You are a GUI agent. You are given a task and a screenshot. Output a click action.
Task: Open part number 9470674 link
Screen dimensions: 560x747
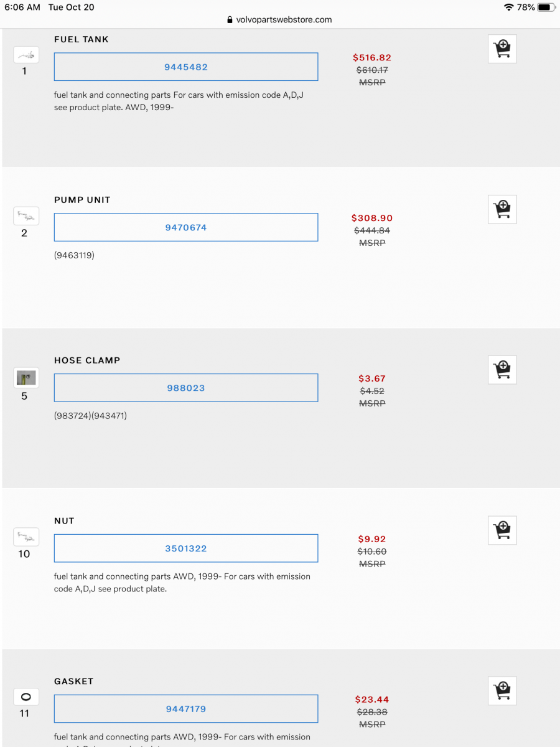point(186,228)
